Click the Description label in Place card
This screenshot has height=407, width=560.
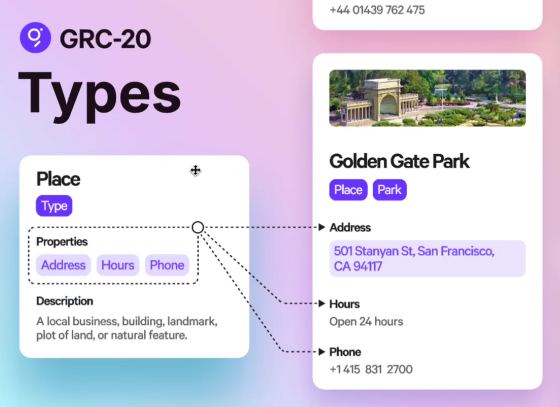(x=65, y=301)
